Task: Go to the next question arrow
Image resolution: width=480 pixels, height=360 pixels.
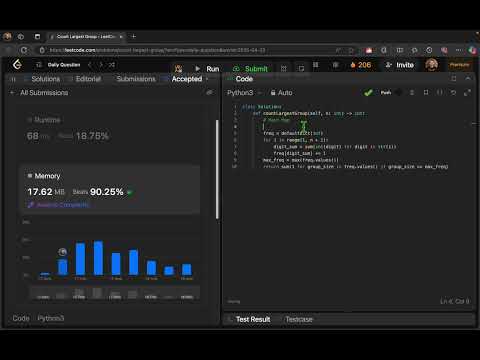Action: [101, 65]
